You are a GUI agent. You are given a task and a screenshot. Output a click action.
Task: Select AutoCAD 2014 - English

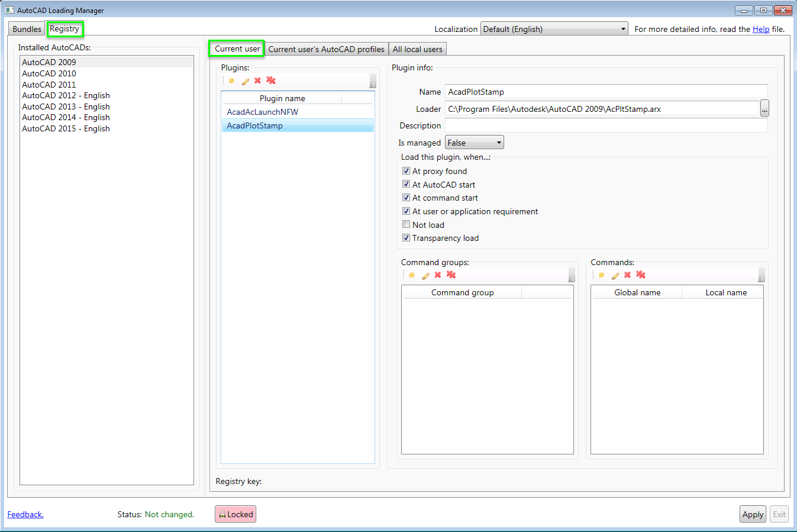click(x=107, y=117)
